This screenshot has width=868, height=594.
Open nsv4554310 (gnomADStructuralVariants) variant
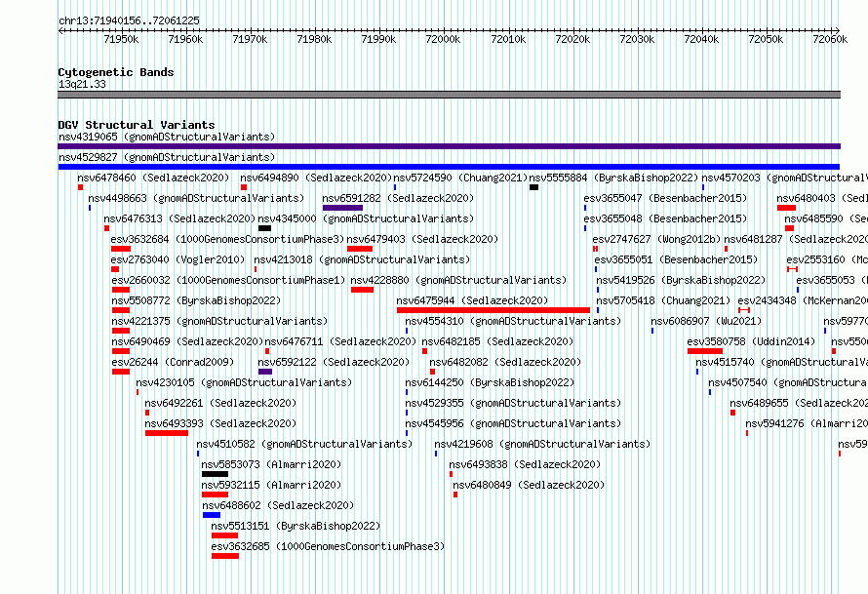[x=513, y=321]
